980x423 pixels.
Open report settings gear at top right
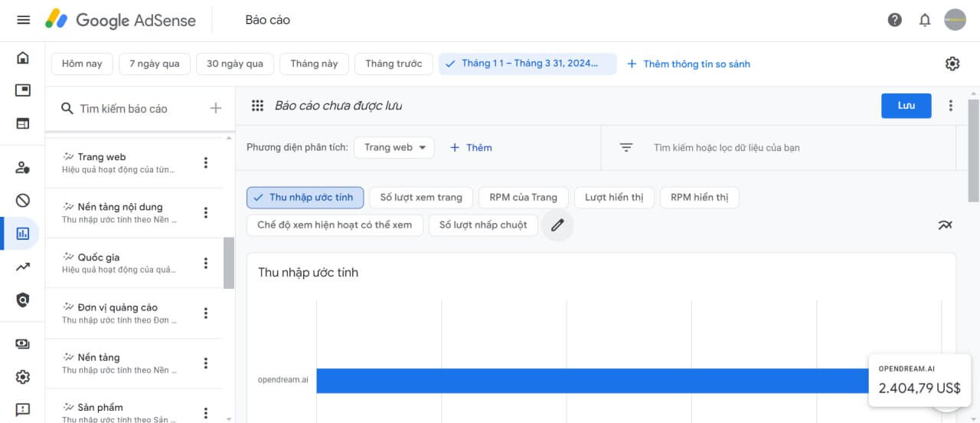click(x=952, y=64)
